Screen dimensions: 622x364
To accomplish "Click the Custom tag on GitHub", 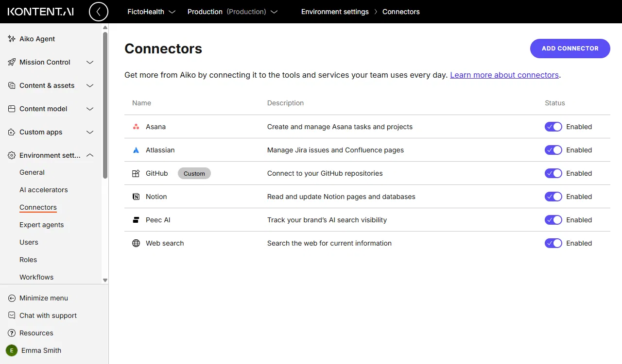I will (x=194, y=173).
